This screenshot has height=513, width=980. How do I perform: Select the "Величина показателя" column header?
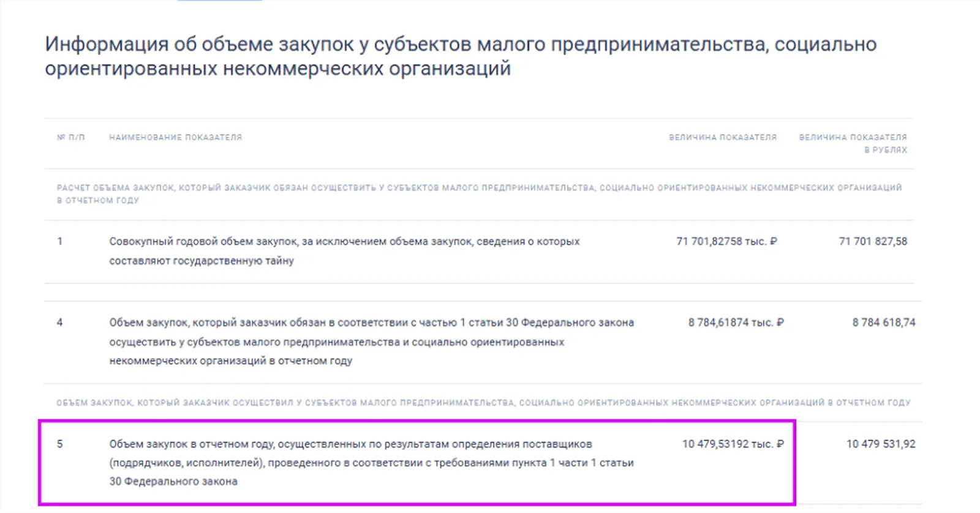(x=722, y=137)
